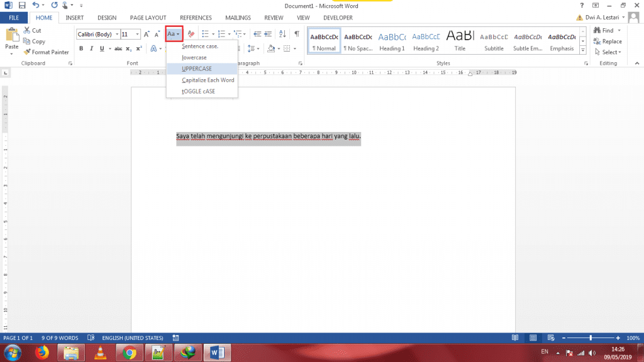The height and width of the screenshot is (362, 644).
Task: Open VLC media player from taskbar
Action: click(x=99, y=352)
